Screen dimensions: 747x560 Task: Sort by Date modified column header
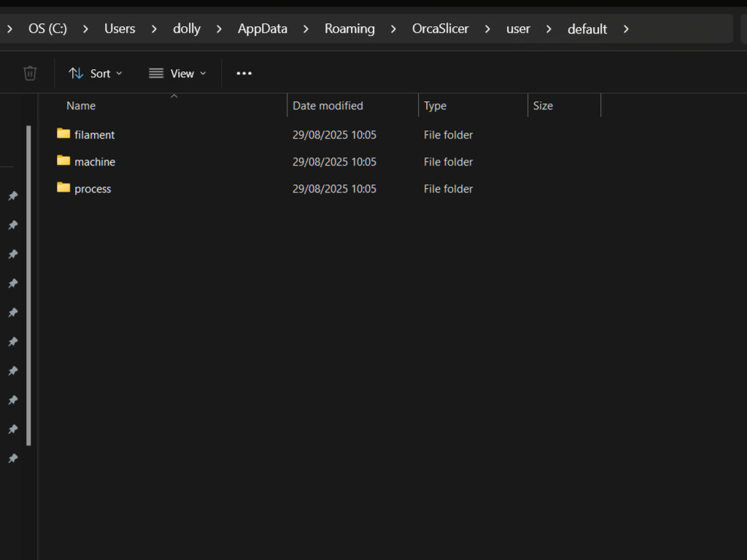tap(328, 106)
